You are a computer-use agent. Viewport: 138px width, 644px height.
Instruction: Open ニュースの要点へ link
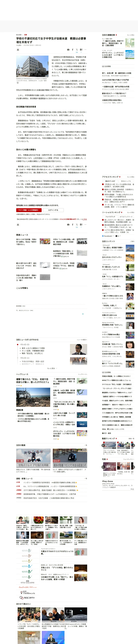coord(82,339)
